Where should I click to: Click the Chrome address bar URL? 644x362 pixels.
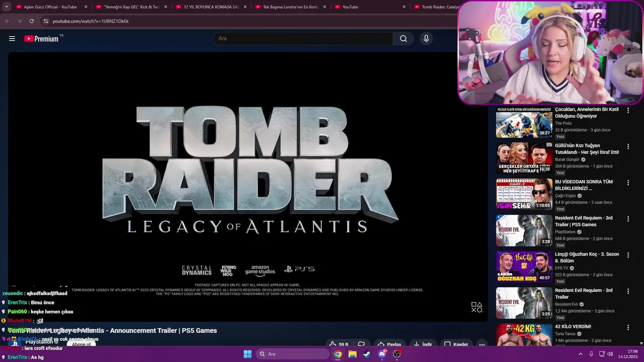tap(91, 21)
